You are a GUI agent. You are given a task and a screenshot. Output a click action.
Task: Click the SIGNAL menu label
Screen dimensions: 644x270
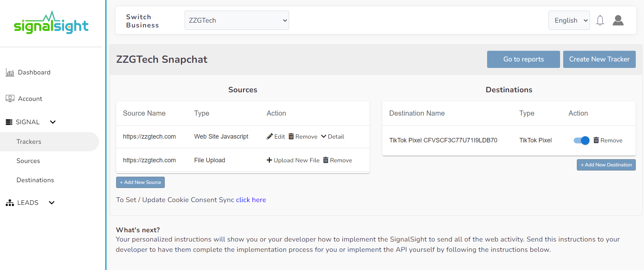[28, 122]
